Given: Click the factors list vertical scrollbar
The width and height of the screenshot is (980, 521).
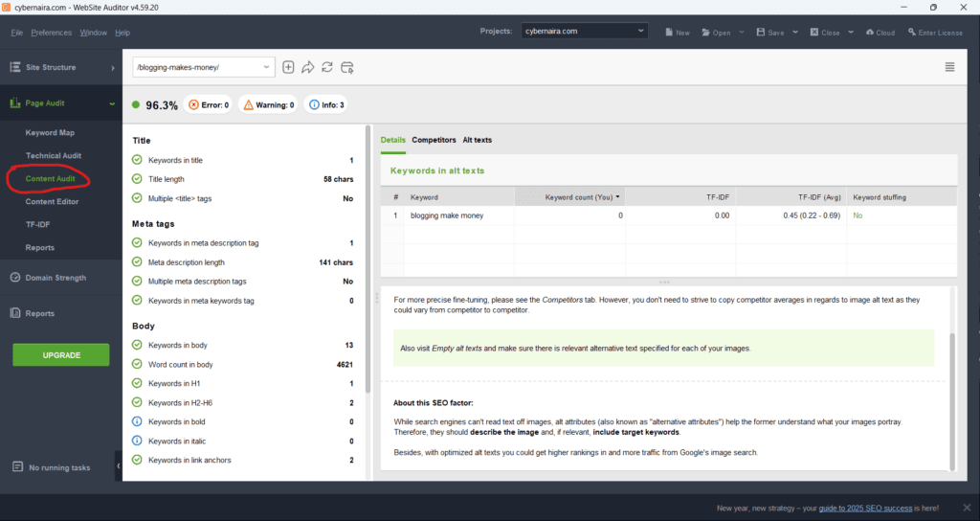Looking at the screenshot, I should tap(368, 260).
